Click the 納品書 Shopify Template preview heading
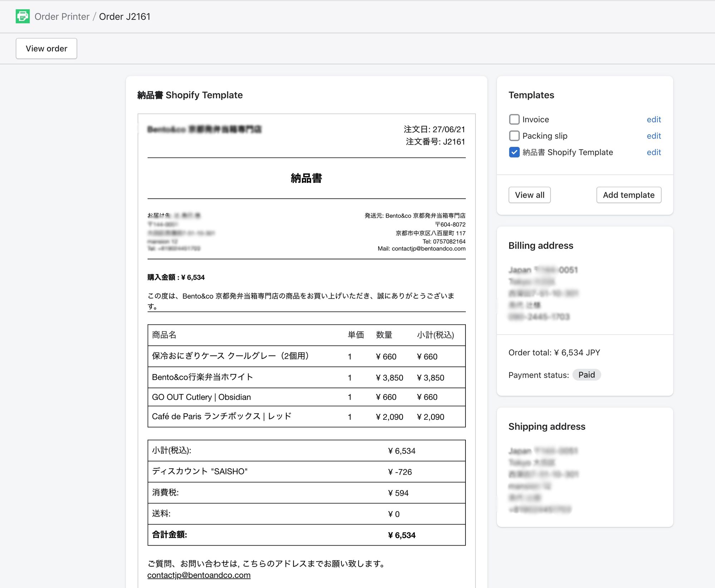715x588 pixels. [x=190, y=95]
